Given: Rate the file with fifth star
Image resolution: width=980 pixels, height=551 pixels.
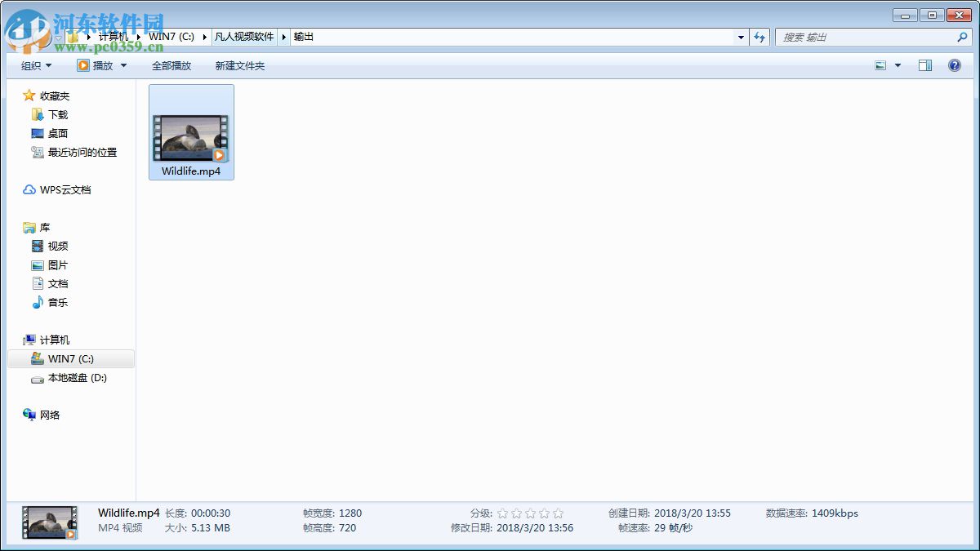Looking at the screenshot, I should 559,513.
